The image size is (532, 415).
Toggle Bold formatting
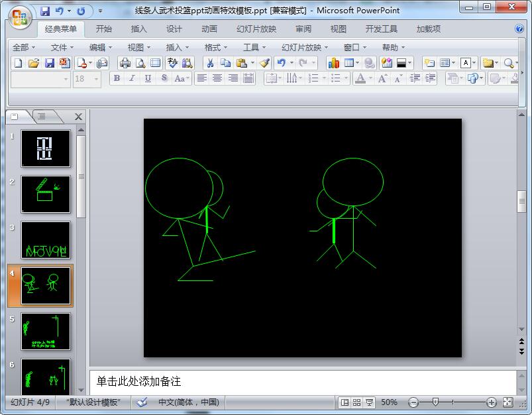click(117, 78)
